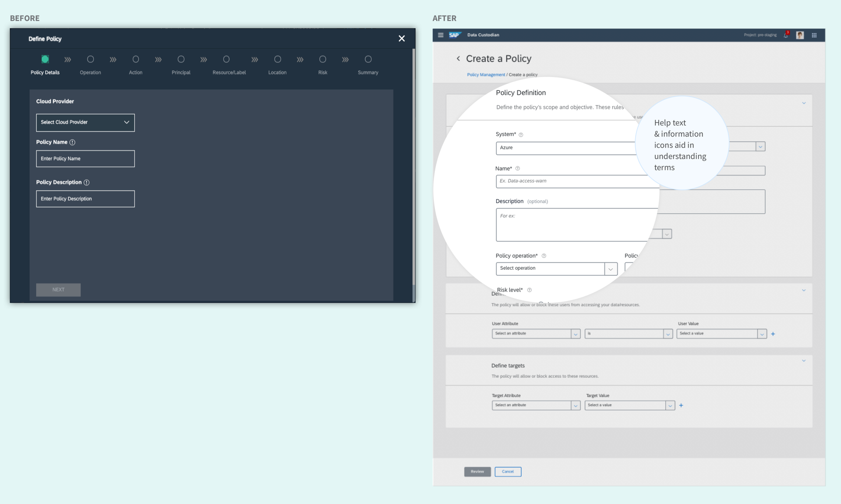Select the Principal step circle

(x=181, y=59)
